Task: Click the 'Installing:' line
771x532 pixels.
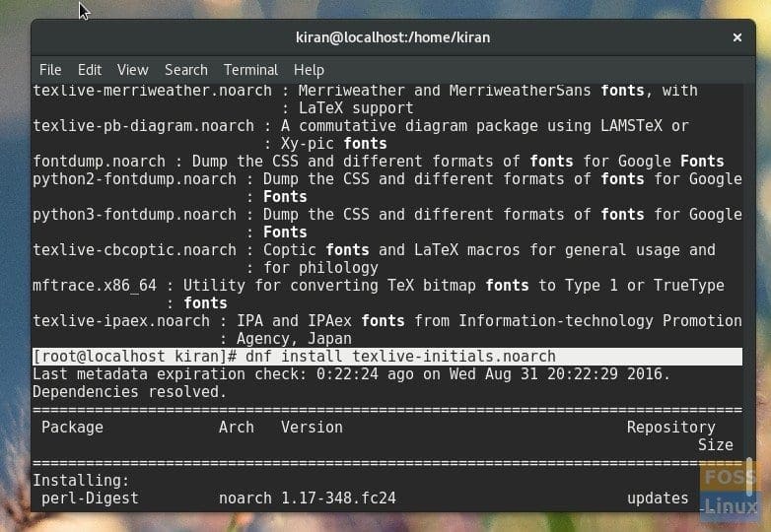Action: coord(81,481)
